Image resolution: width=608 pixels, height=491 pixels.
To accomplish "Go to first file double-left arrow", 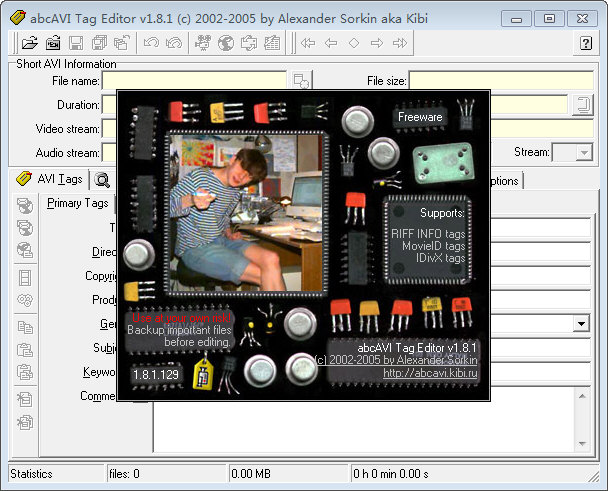I will click(x=308, y=43).
